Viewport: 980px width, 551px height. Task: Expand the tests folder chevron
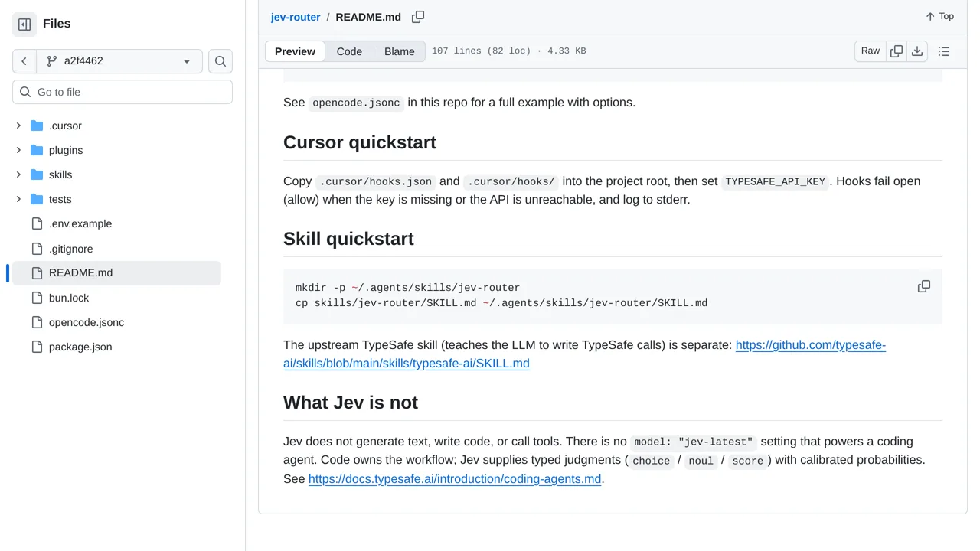(18, 199)
